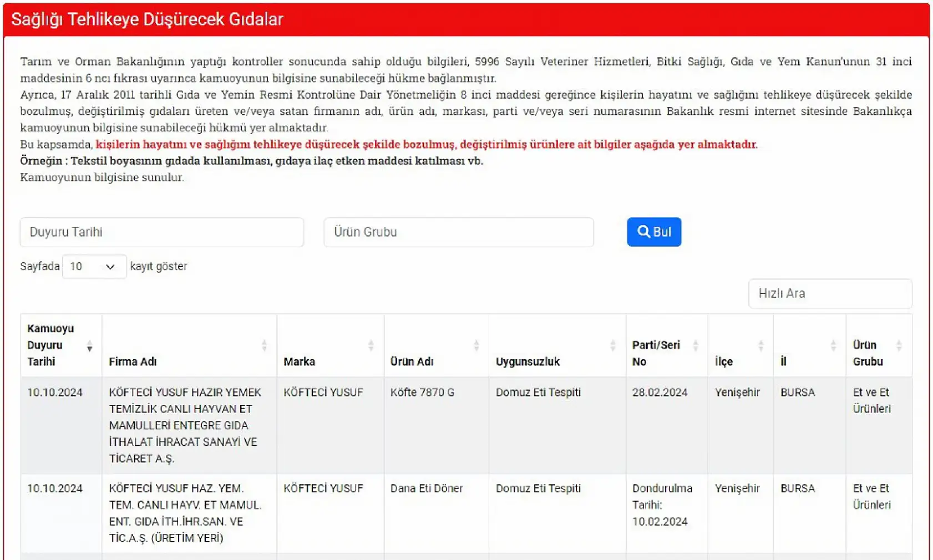Toggle Ürün Grubu column sort icon

899,345
